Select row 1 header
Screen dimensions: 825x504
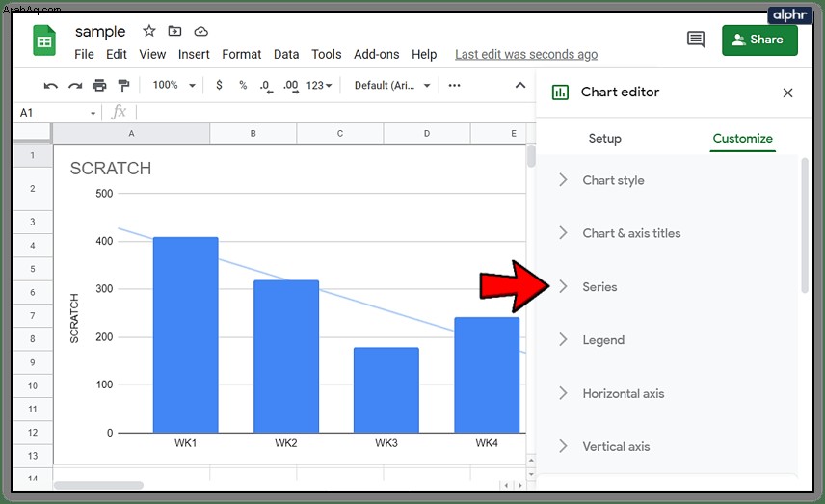click(x=33, y=155)
